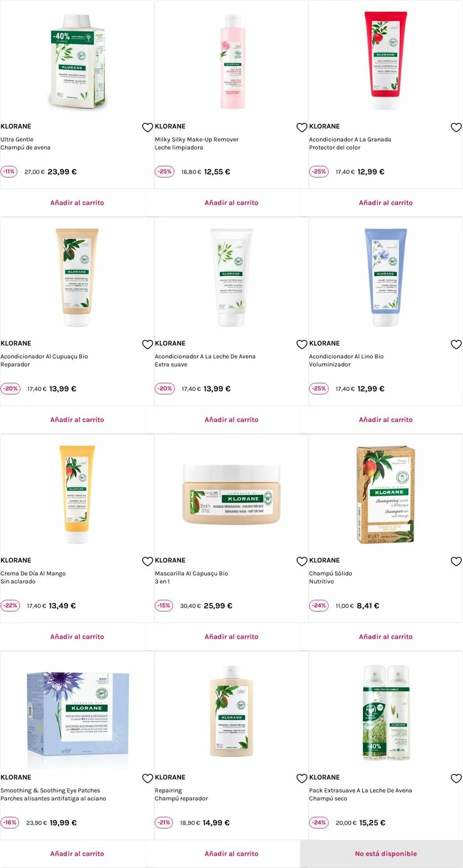The image size is (463, 868).
Task: Favorite Acondicionador A La Leche De Avena heart
Action: click(x=302, y=344)
